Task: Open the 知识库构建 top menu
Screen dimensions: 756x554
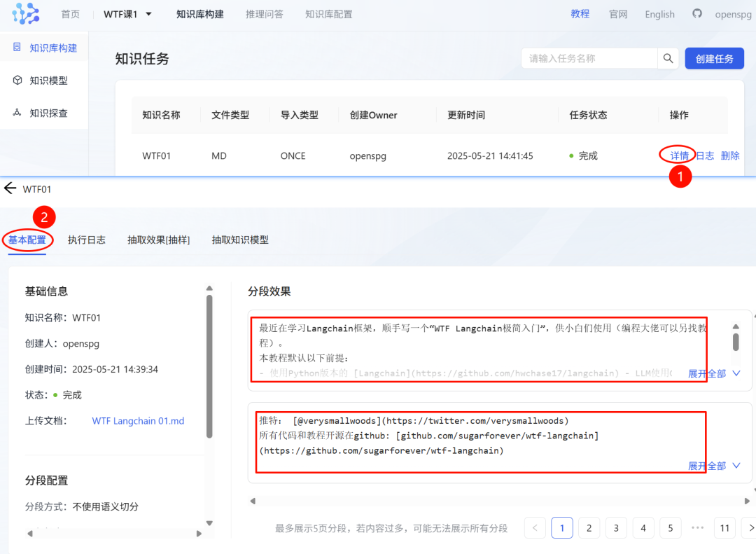Action: click(200, 14)
